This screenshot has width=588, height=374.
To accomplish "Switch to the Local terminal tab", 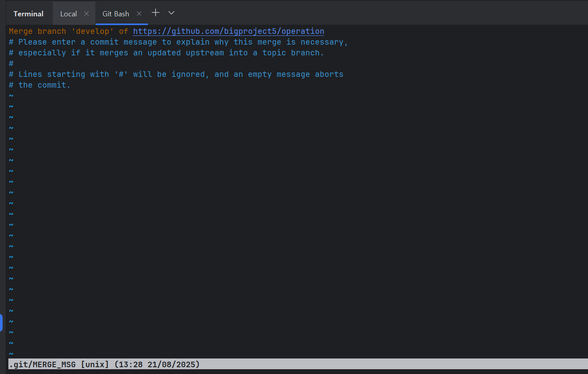I will [x=69, y=14].
